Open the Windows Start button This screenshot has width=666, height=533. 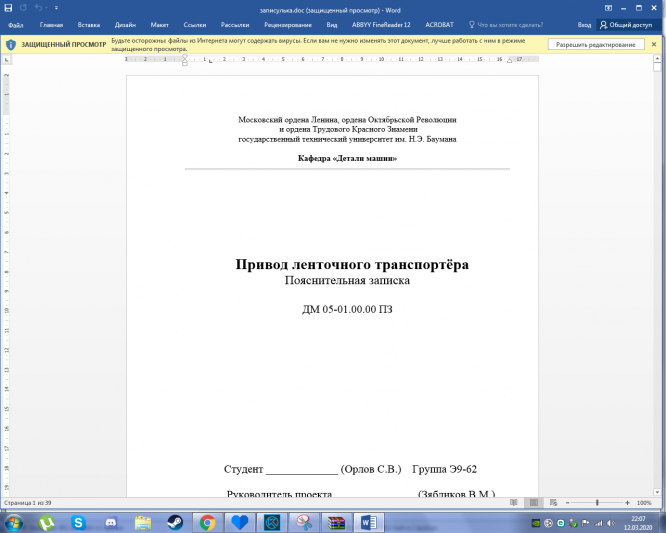[x=14, y=522]
